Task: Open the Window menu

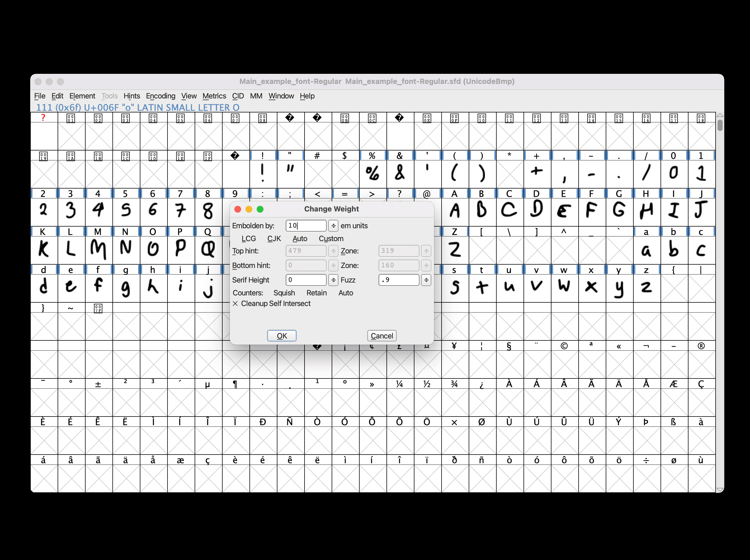Action: pyautogui.click(x=281, y=96)
